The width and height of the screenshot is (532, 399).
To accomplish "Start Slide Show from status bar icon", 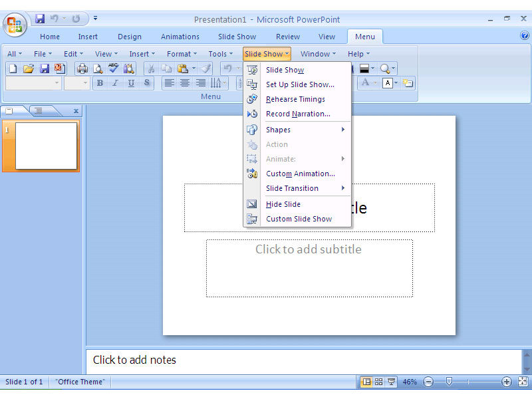I will pos(392,382).
